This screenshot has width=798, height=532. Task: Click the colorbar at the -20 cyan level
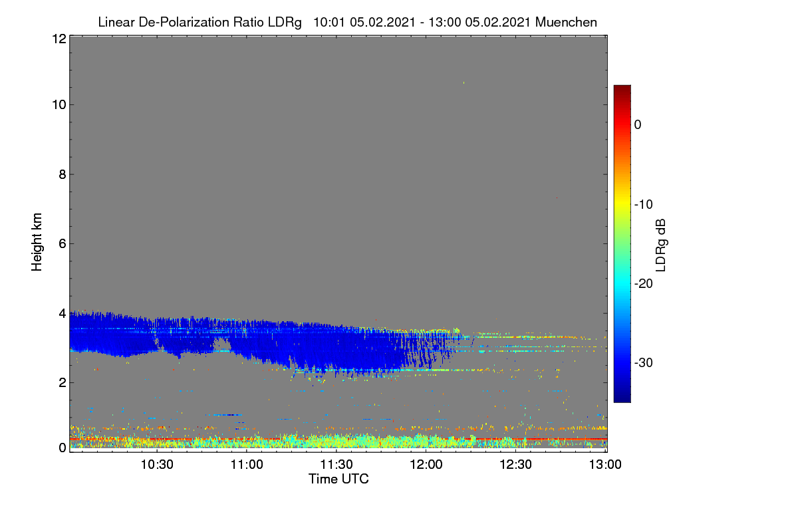(622, 283)
